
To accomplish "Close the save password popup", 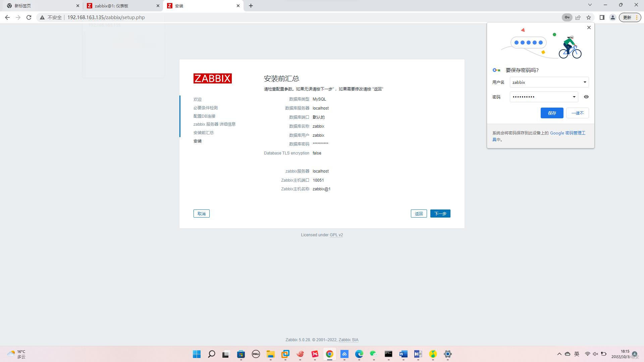I will [589, 27].
